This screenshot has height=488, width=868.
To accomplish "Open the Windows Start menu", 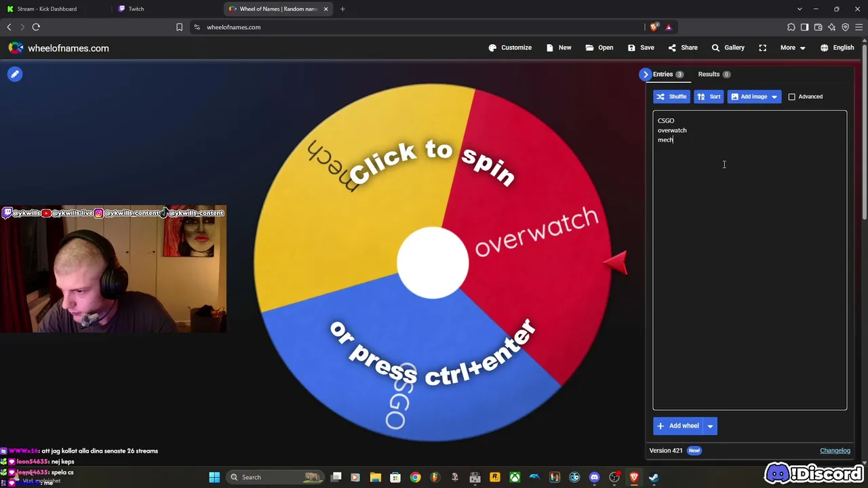I will pos(214,477).
